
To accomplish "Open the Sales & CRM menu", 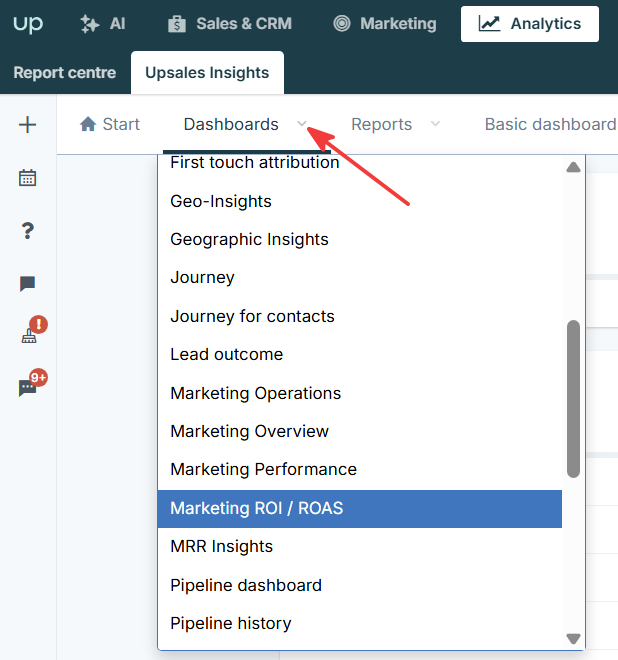I will tap(230, 24).
